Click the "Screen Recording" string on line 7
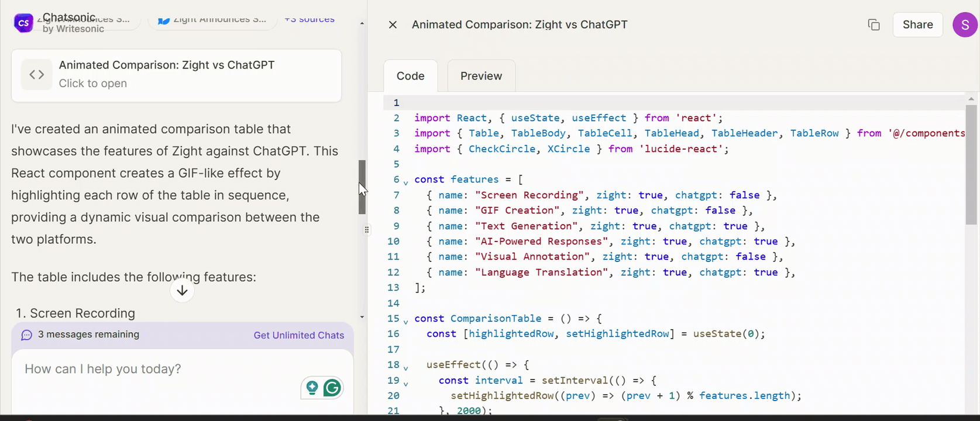The height and width of the screenshot is (421, 980). [x=529, y=195]
